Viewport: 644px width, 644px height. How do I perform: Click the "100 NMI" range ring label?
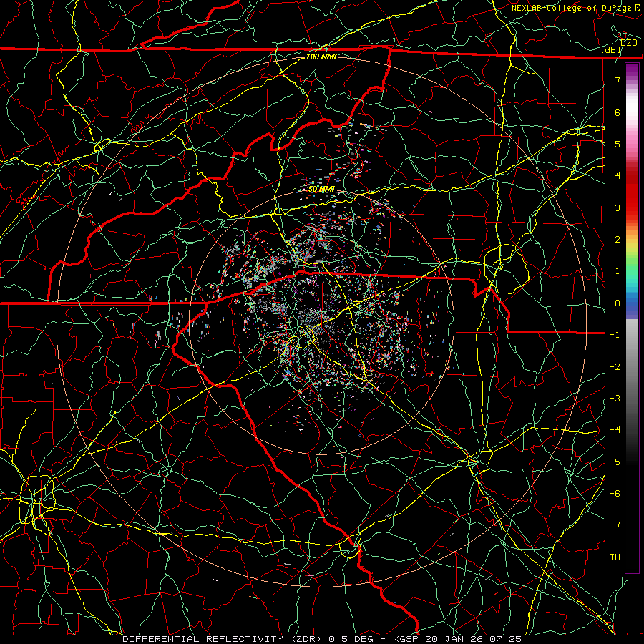pos(321,57)
